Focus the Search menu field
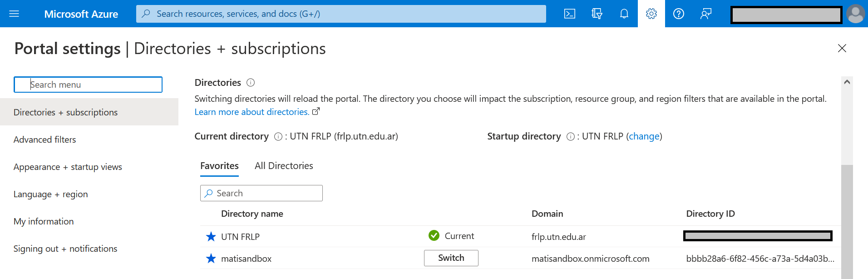This screenshot has width=868, height=279. click(88, 85)
